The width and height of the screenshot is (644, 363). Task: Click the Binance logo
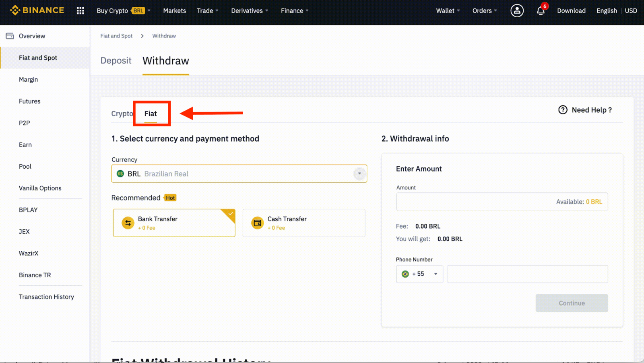37,10
